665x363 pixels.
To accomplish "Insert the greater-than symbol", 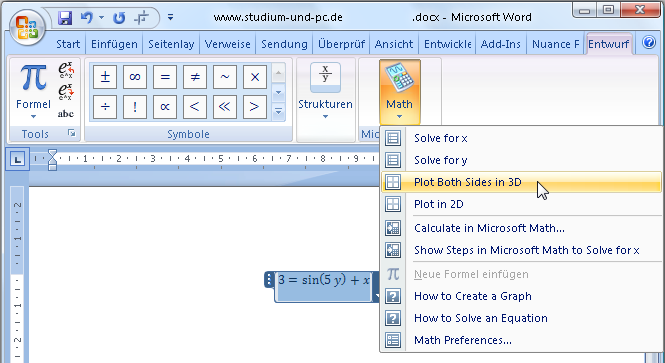I will [x=255, y=107].
